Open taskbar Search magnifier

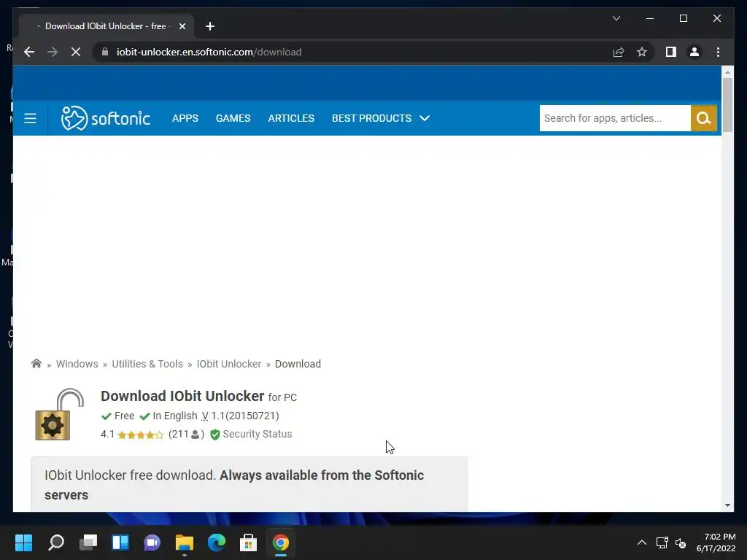pos(56,542)
